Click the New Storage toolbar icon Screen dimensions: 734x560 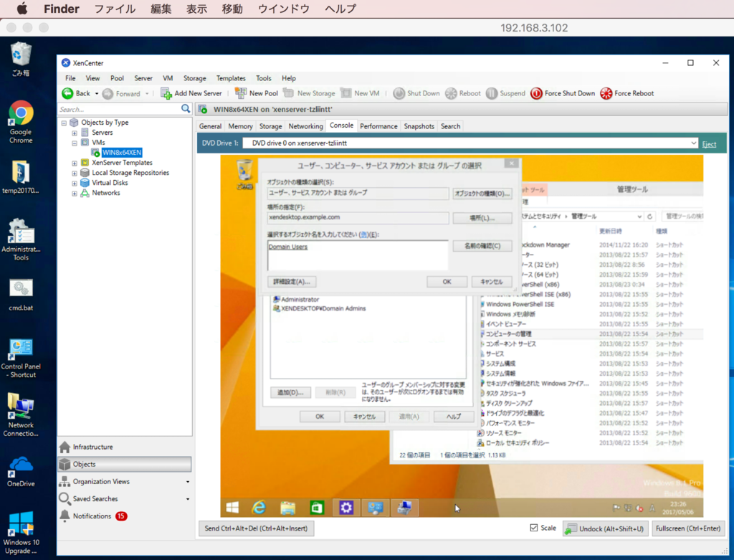point(288,93)
